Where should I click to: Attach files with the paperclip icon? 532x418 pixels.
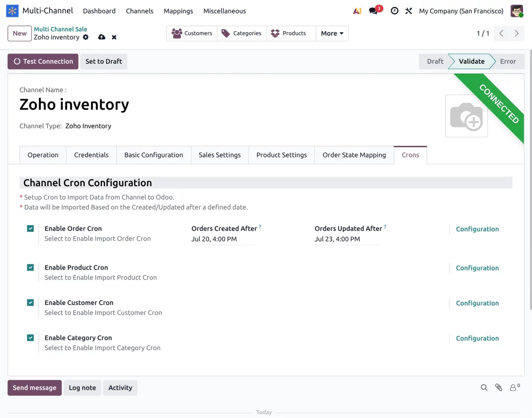499,388
